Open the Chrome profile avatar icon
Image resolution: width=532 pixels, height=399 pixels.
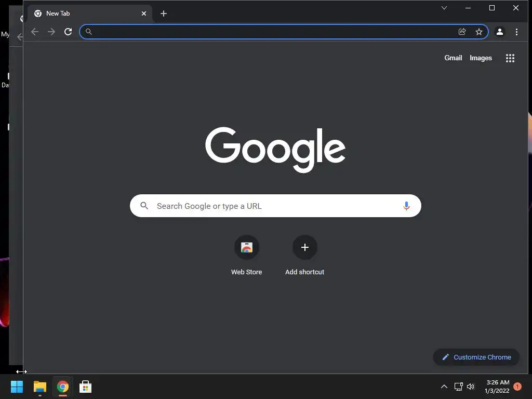pos(499,32)
